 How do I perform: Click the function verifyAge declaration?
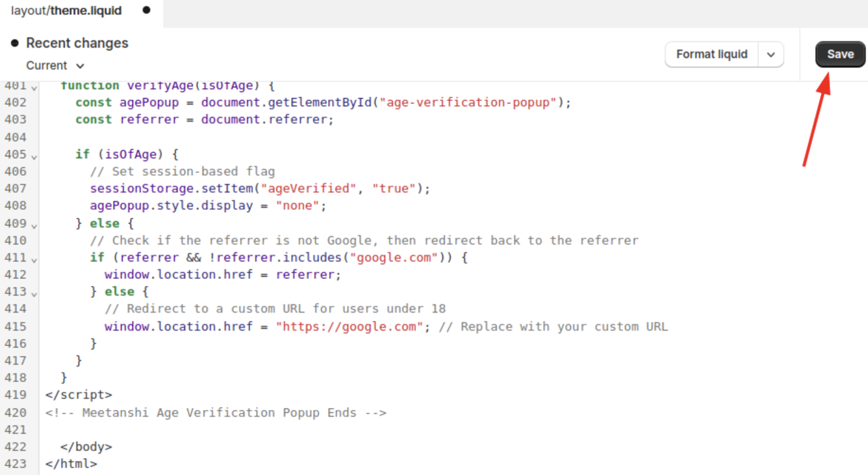[167, 85]
